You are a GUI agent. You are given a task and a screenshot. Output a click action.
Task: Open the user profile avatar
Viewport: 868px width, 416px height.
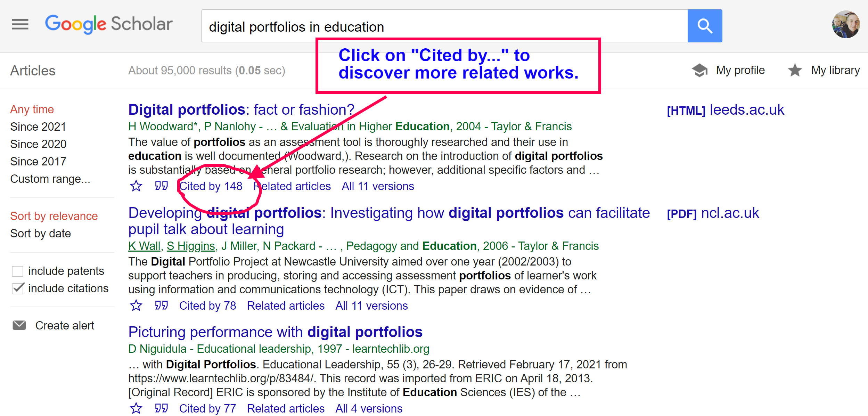tap(845, 24)
